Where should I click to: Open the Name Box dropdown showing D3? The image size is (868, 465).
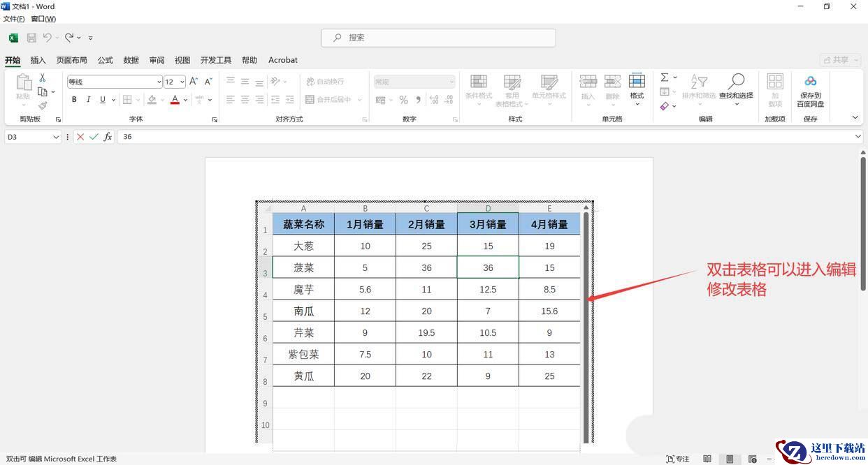(57, 137)
